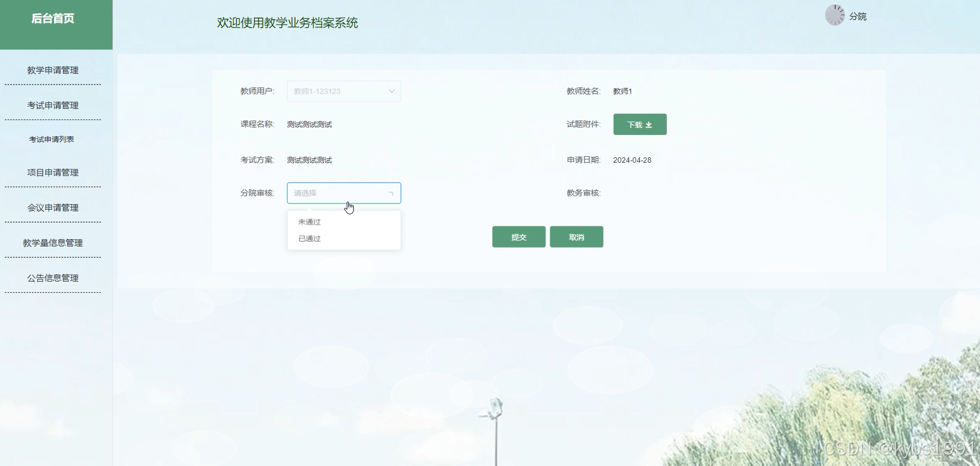Go to 考试申请列表 submenu item
The image size is (980, 466).
[x=52, y=139]
